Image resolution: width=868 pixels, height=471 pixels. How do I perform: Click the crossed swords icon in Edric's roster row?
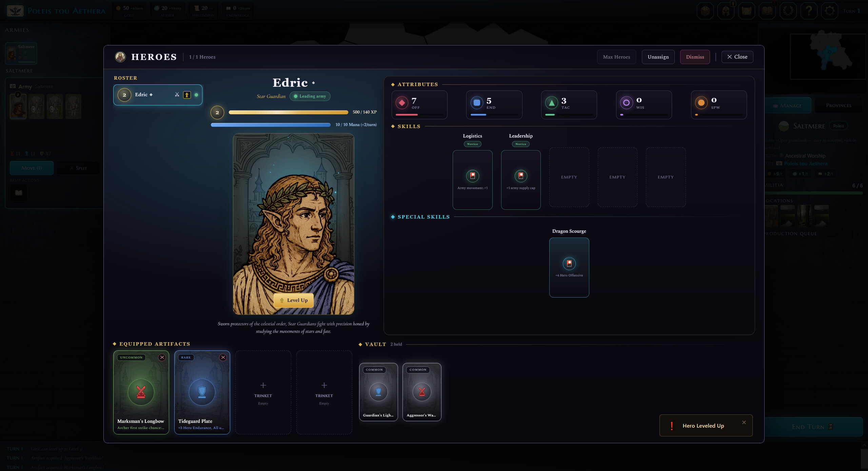(x=177, y=95)
